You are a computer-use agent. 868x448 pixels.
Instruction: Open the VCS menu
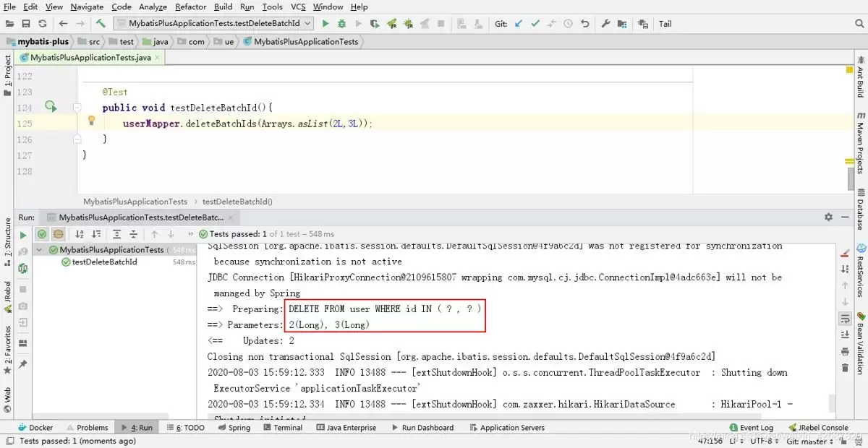coord(298,7)
